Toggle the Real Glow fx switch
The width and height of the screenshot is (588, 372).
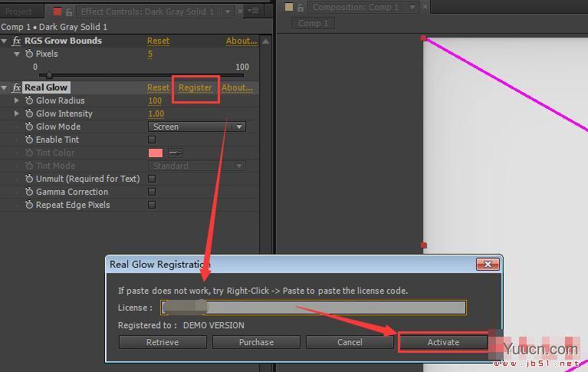[x=16, y=87]
